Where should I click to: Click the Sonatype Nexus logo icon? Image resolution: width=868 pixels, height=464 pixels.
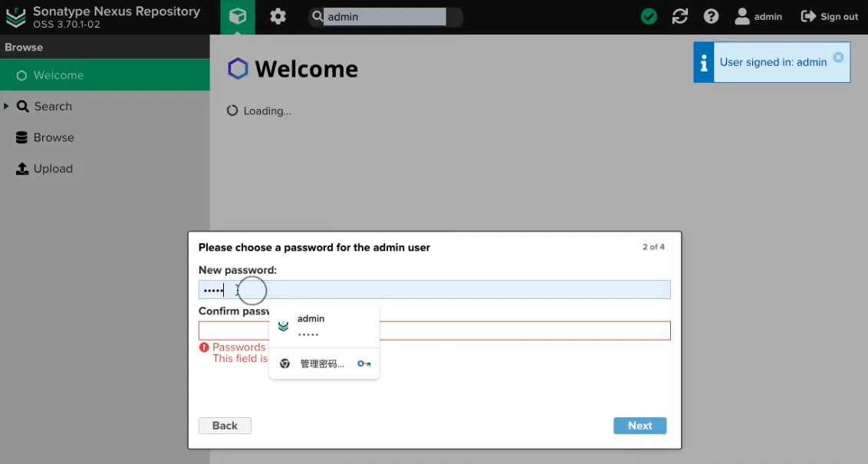16,17
